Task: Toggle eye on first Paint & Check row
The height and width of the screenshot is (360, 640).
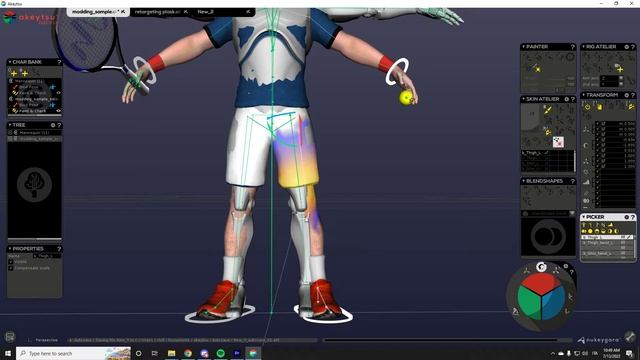Action: tap(58, 93)
